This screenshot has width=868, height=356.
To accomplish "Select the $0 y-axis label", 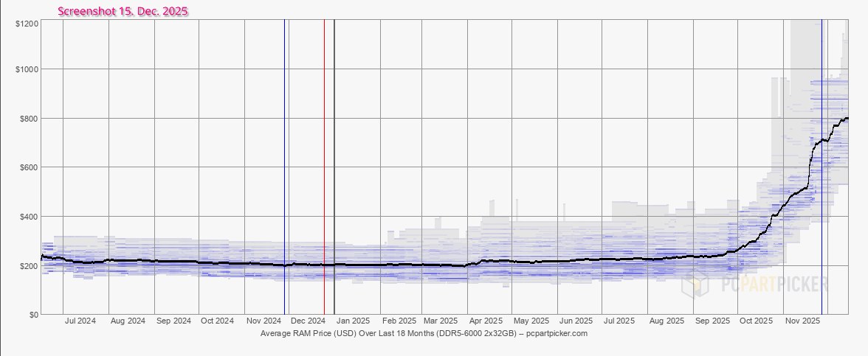I will point(34,315).
